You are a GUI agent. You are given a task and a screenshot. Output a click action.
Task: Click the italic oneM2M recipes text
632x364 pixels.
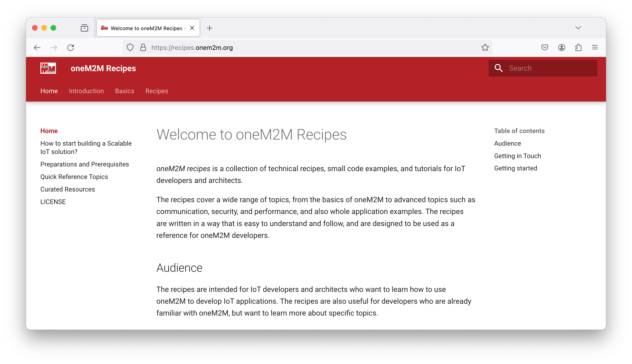[183, 169]
